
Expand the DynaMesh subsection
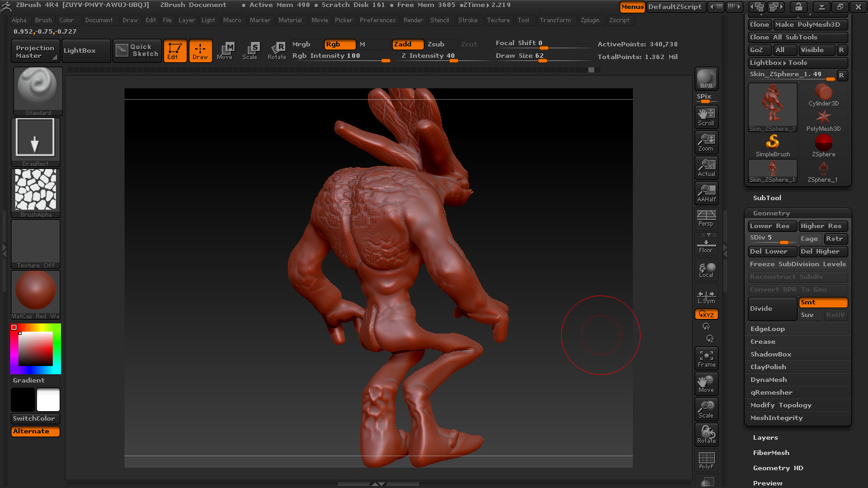[x=768, y=380]
